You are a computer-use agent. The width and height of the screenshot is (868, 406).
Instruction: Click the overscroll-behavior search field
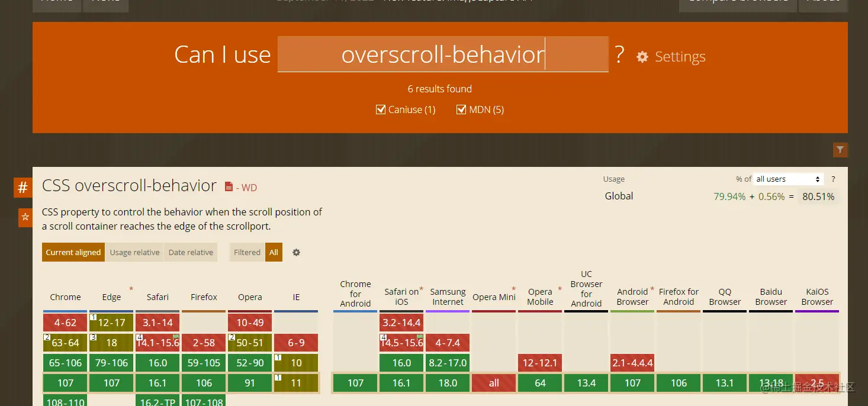click(x=443, y=54)
